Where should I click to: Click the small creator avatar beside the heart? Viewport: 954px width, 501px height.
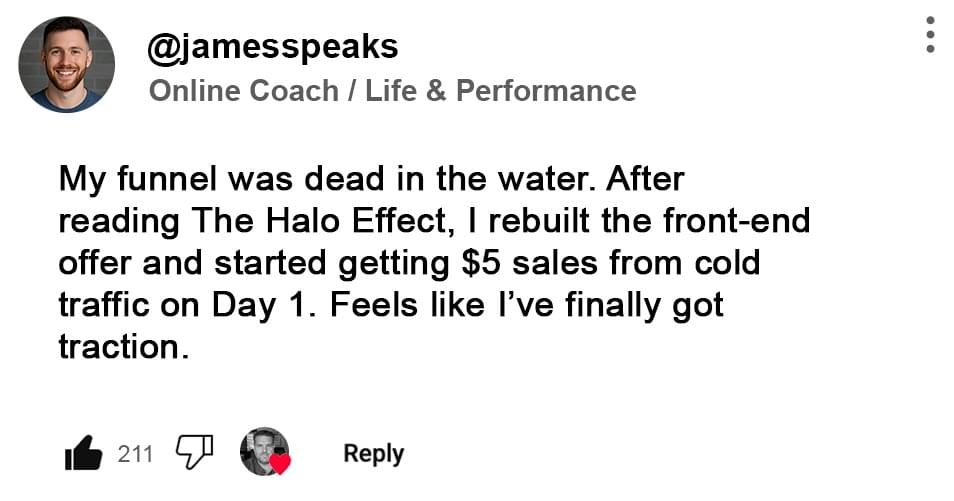click(262, 451)
